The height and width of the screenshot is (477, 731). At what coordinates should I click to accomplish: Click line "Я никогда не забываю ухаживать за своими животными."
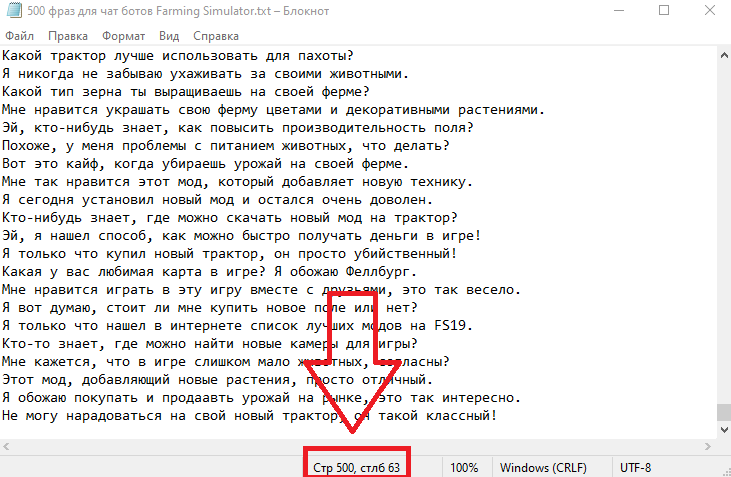click(205, 74)
